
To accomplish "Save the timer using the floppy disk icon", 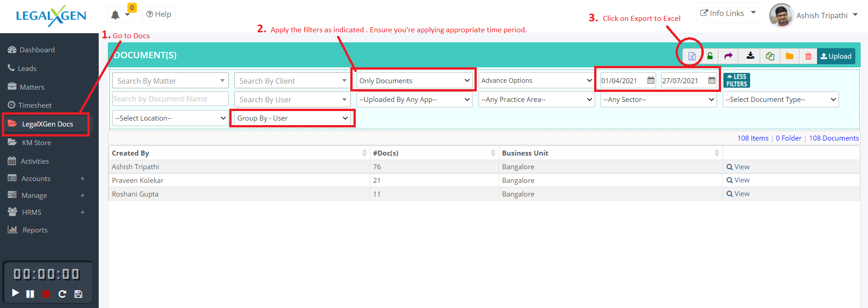I will point(78,294).
